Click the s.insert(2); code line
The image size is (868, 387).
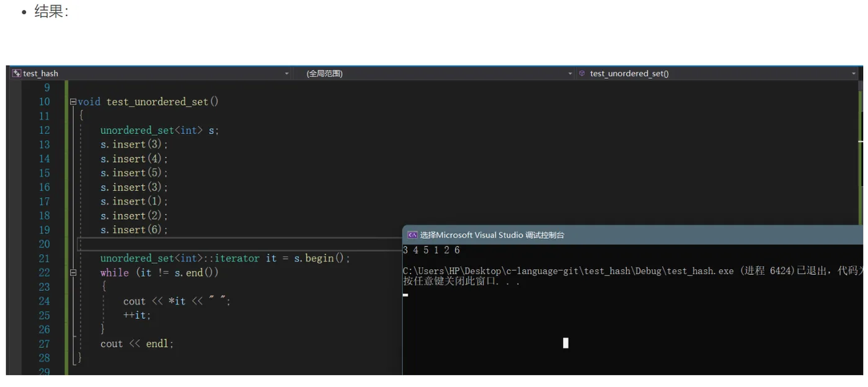tap(134, 216)
